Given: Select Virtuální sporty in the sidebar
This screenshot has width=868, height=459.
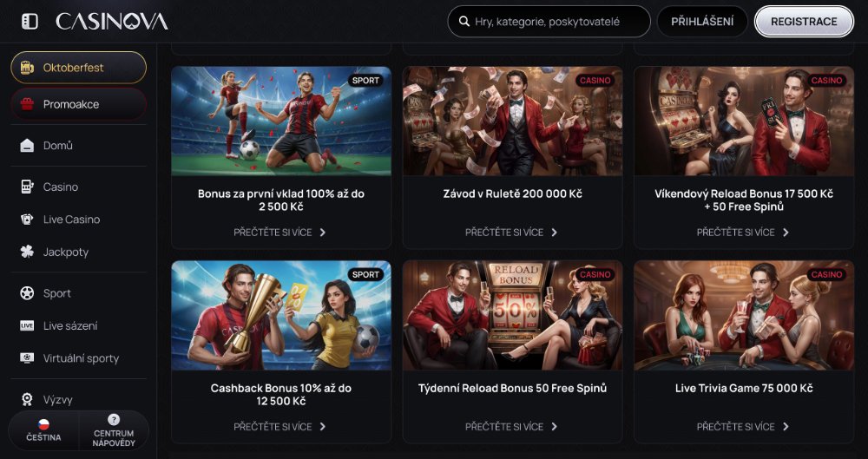Looking at the screenshot, I should point(79,358).
